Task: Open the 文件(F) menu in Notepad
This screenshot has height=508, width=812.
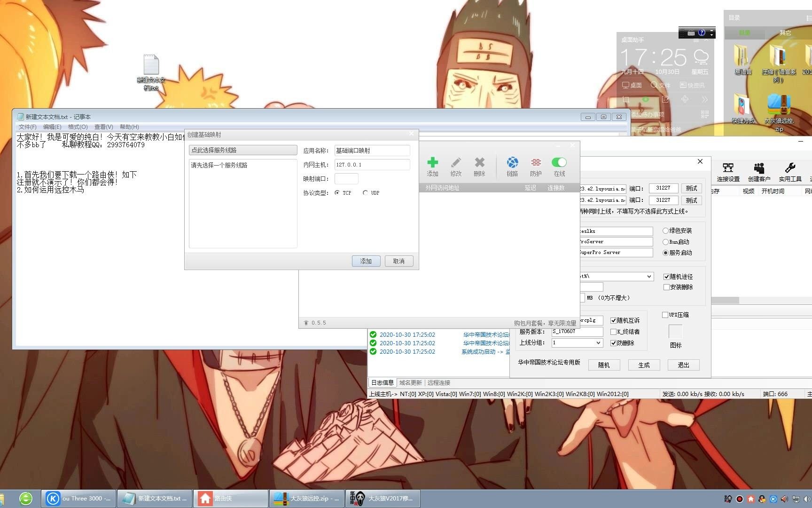Action: [27, 127]
